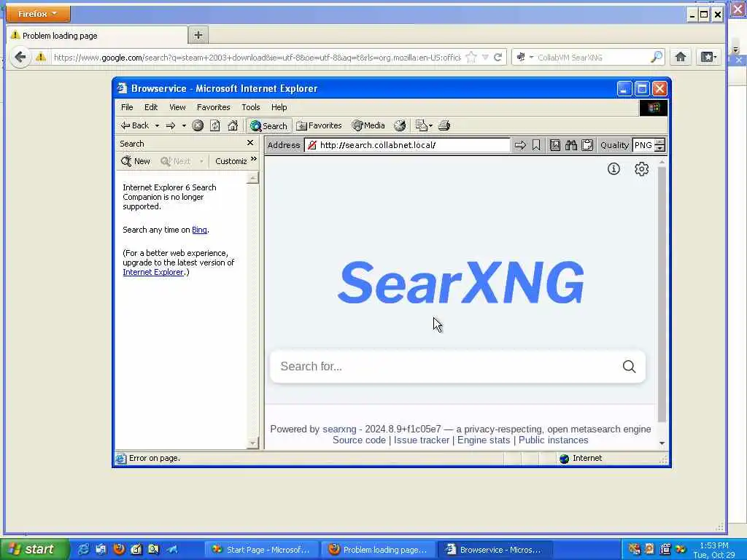Select the Quality PNG field
The image size is (747, 560).
643,145
